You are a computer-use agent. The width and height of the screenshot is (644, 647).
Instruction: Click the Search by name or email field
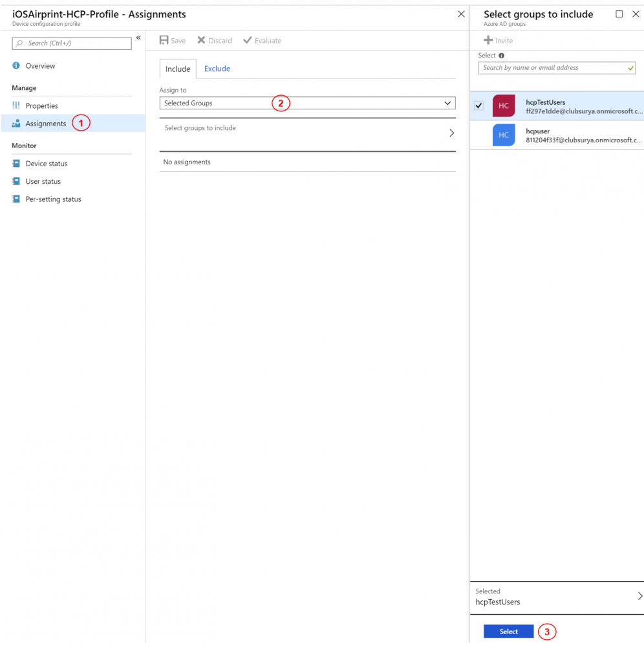coord(553,68)
